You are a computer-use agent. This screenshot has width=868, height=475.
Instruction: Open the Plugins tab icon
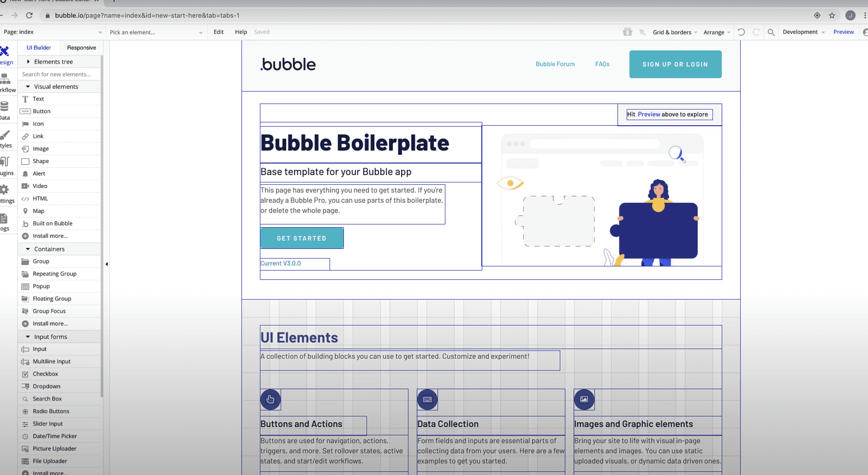[x=5, y=162]
